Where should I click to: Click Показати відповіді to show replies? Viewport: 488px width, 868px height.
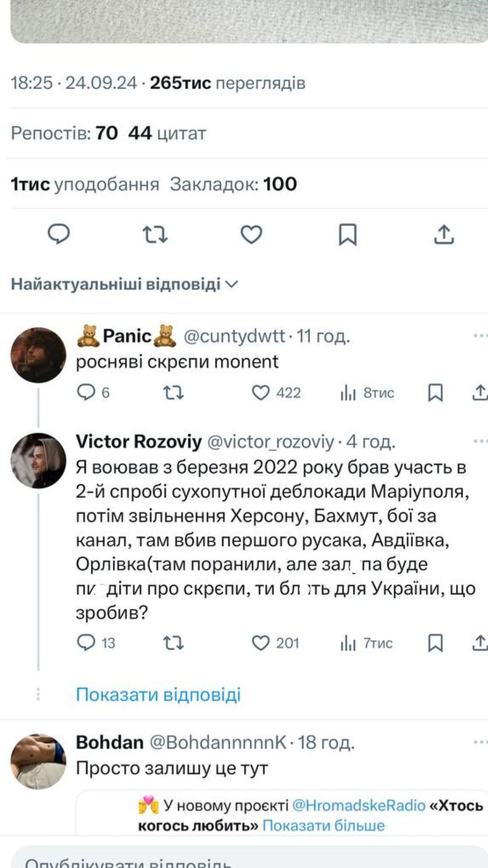(159, 694)
